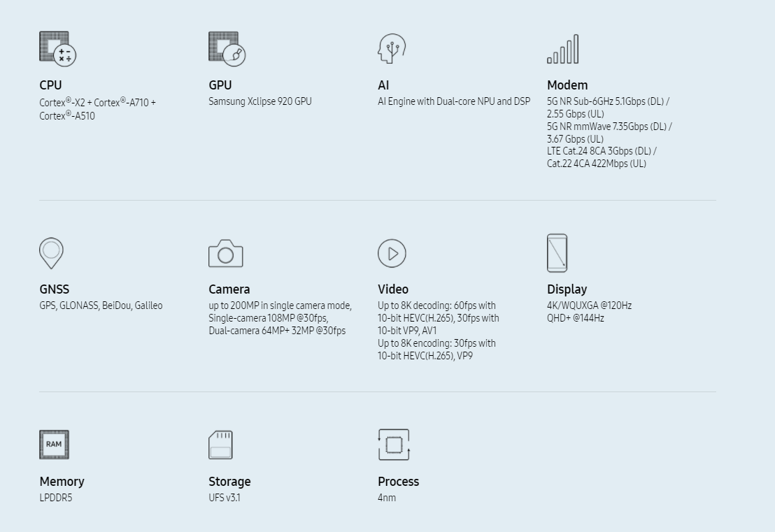775x532 pixels.
Task: Click the Storage SD card icon
Action: tap(220, 445)
